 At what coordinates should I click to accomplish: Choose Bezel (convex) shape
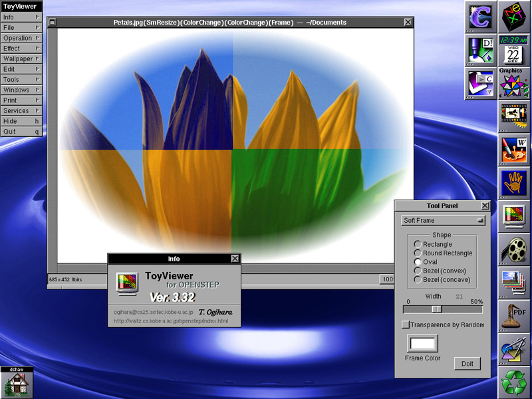point(440,271)
